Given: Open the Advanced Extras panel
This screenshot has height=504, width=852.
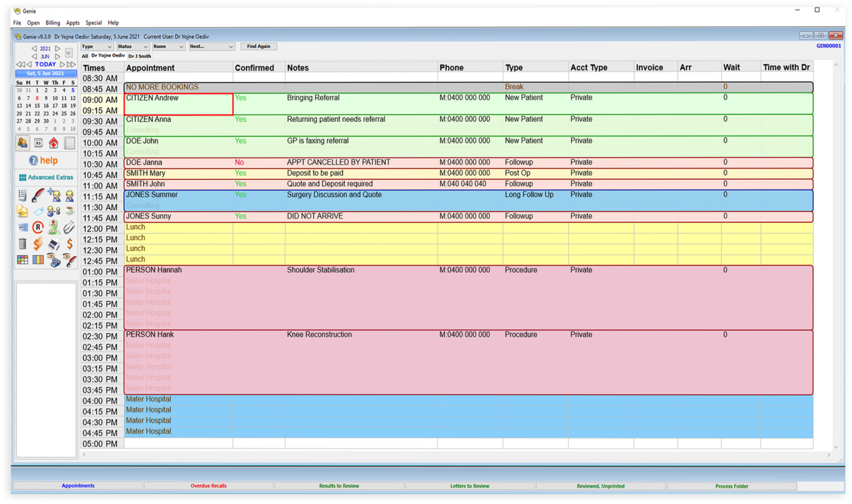Looking at the screenshot, I should coord(46,177).
